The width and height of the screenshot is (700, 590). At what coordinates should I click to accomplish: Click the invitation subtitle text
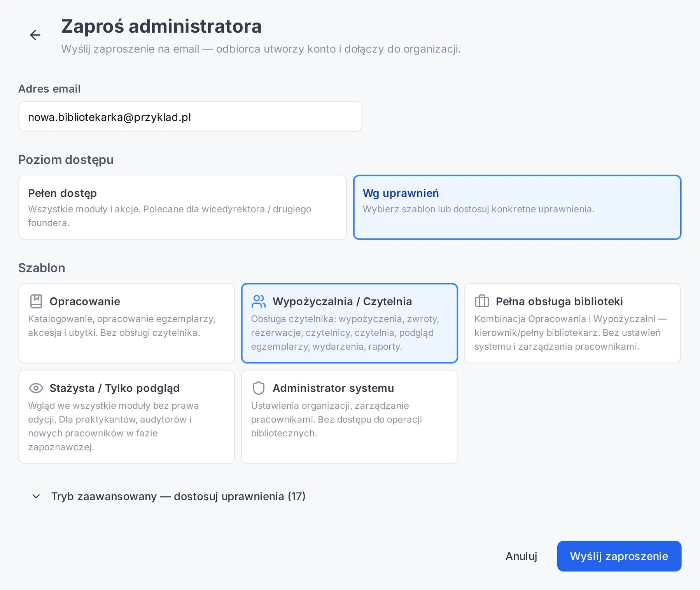point(261,49)
